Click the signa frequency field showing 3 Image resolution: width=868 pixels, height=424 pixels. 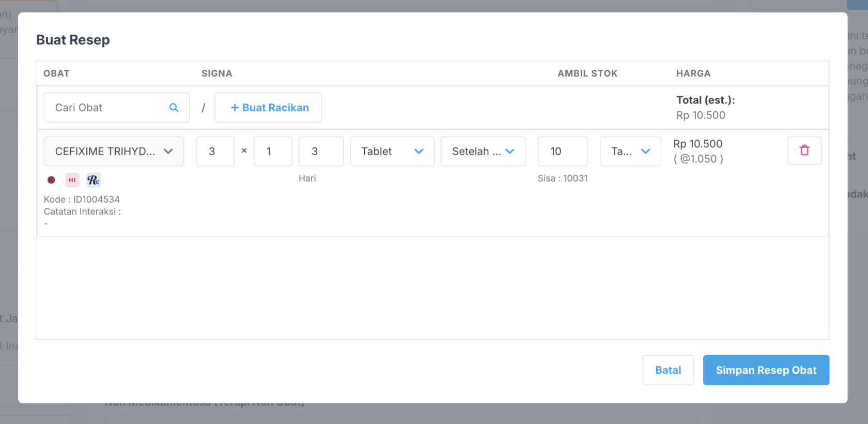pos(215,152)
